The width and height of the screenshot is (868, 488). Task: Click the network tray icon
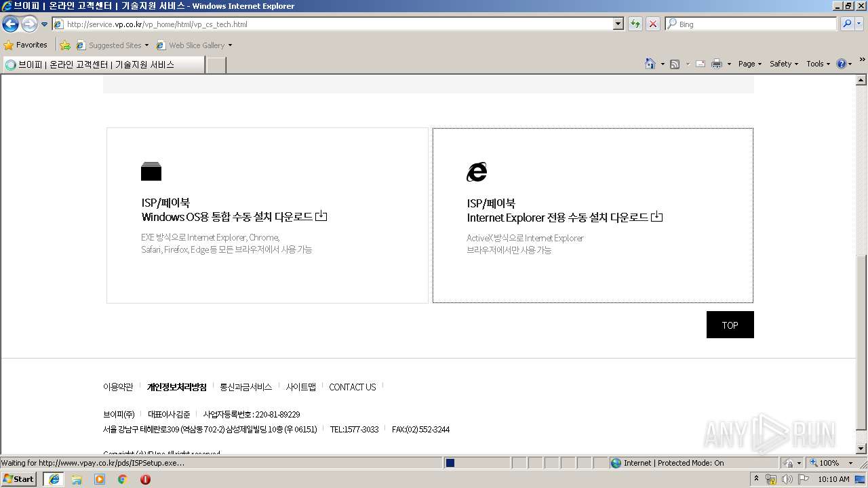(771, 479)
